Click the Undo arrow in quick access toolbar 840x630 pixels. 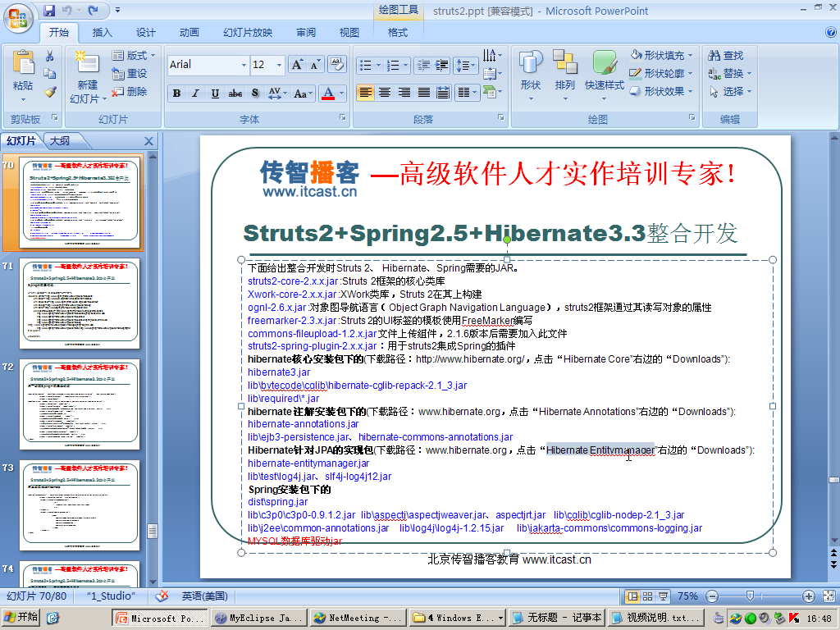(67, 10)
